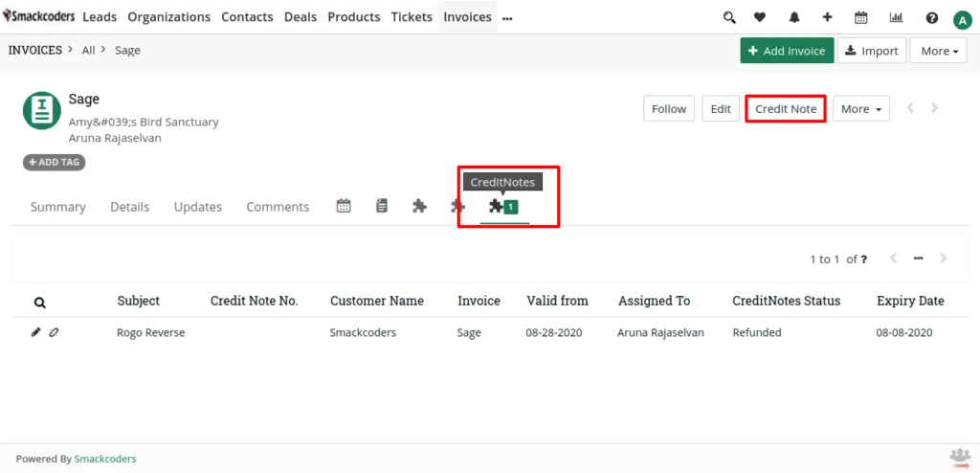Unlink the Rogo Reverse credit note

tap(54, 333)
